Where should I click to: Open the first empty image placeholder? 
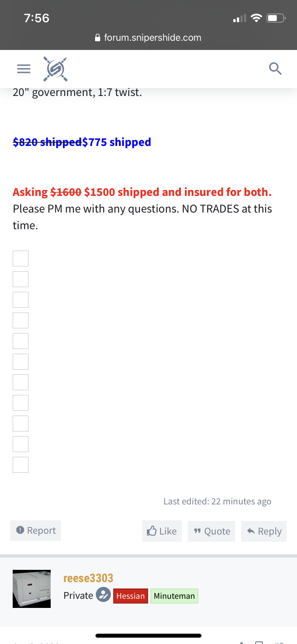(21, 259)
